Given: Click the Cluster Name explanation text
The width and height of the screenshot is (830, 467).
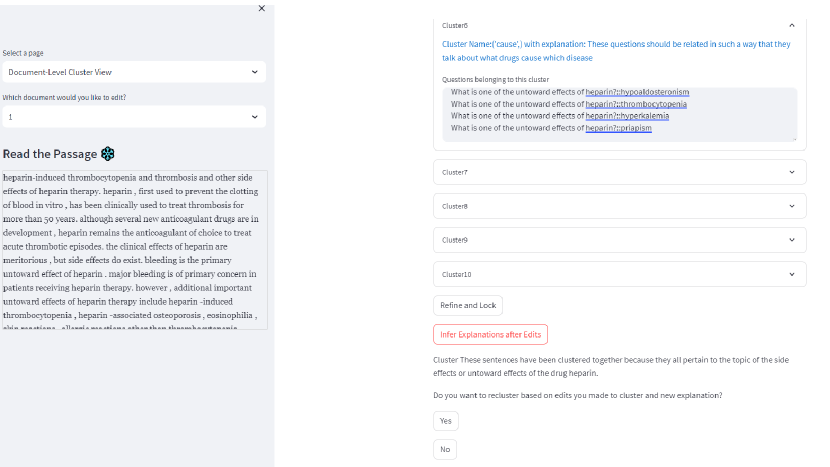Looking at the screenshot, I should 615,50.
